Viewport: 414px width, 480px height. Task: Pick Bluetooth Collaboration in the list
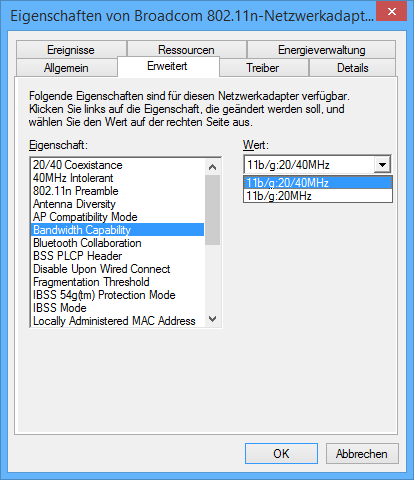click(x=117, y=243)
